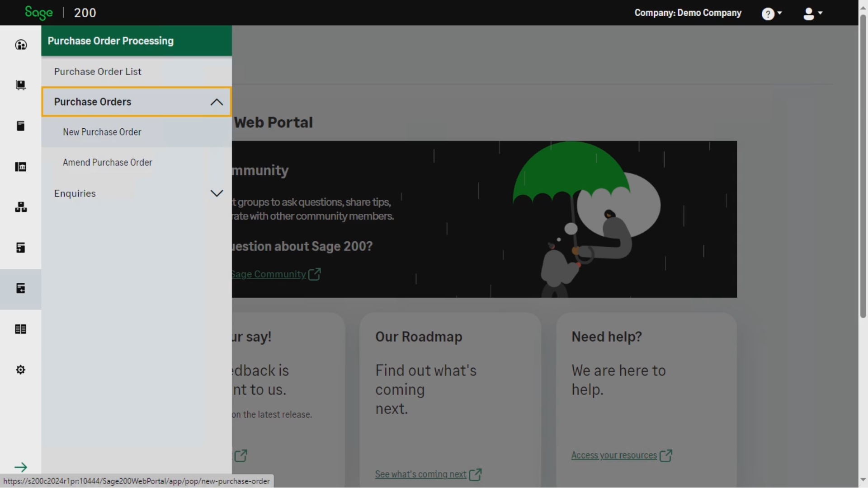
Task: Open the user account profile menu
Action: [812, 14]
